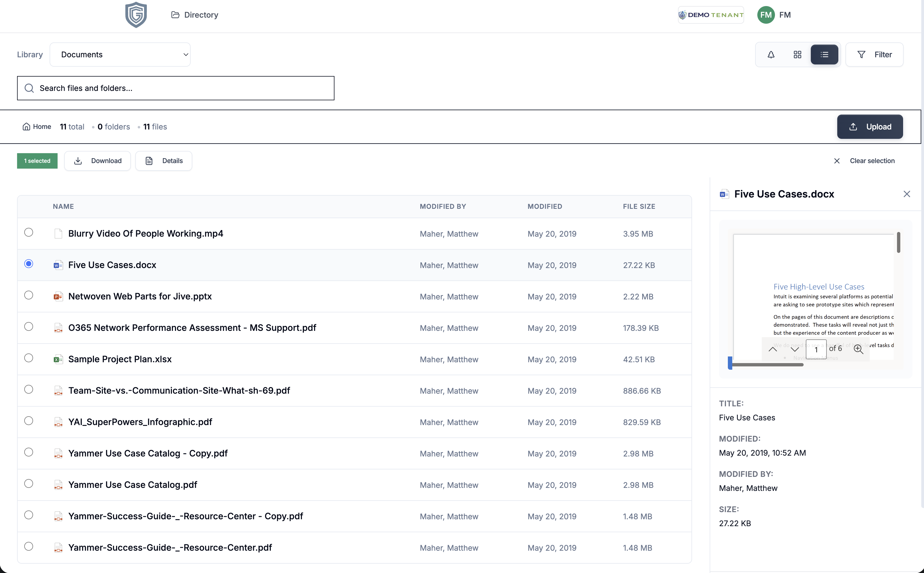Select Blurry Video Of People Working.mp4 radio button

[x=28, y=232]
